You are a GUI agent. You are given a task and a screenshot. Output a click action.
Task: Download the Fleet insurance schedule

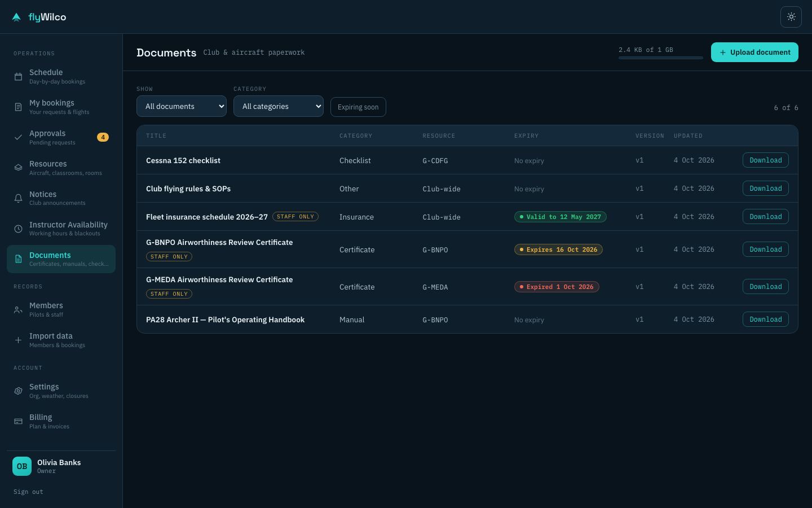point(765,217)
